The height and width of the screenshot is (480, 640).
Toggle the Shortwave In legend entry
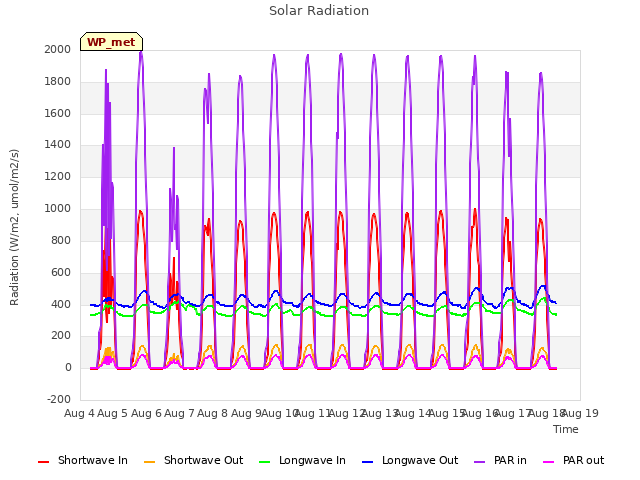click(x=83, y=460)
